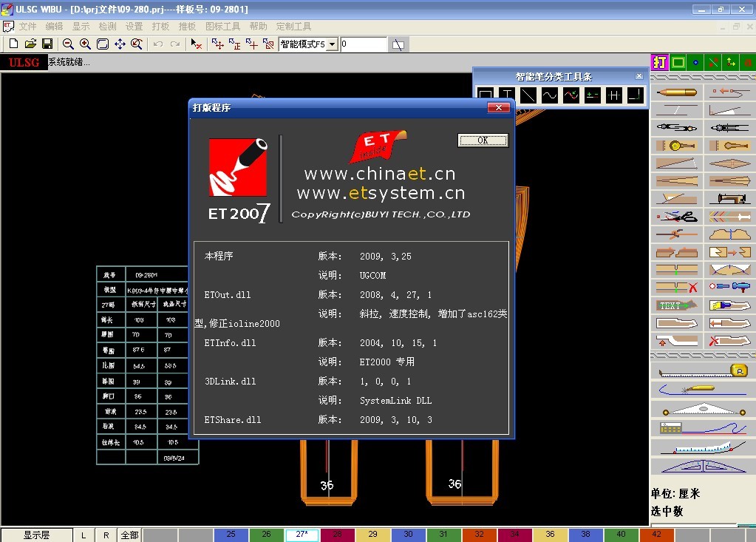Select the curve adjust smart-pen tool

pos(571,95)
